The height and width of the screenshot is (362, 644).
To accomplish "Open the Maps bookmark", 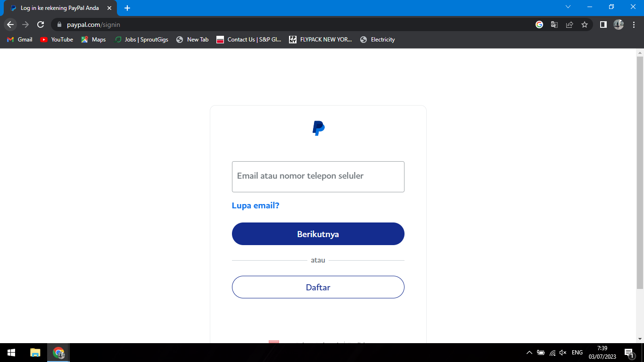I will pos(93,40).
